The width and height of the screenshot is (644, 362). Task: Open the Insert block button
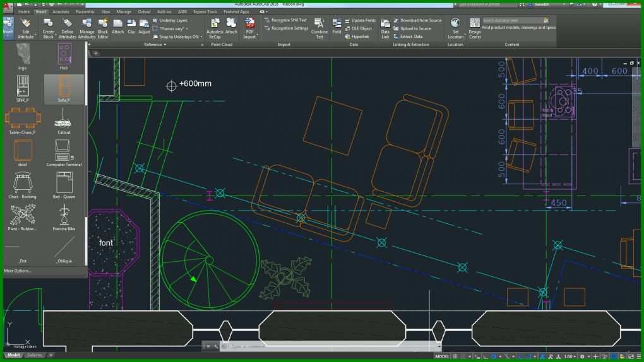click(x=8, y=28)
